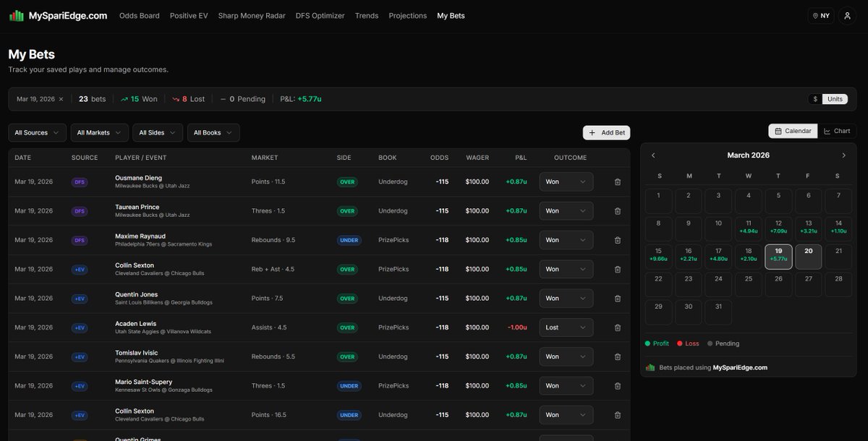This screenshot has height=441, width=868.
Task: Click the +EV badge for Acaden Lewis
Action: pyautogui.click(x=80, y=327)
